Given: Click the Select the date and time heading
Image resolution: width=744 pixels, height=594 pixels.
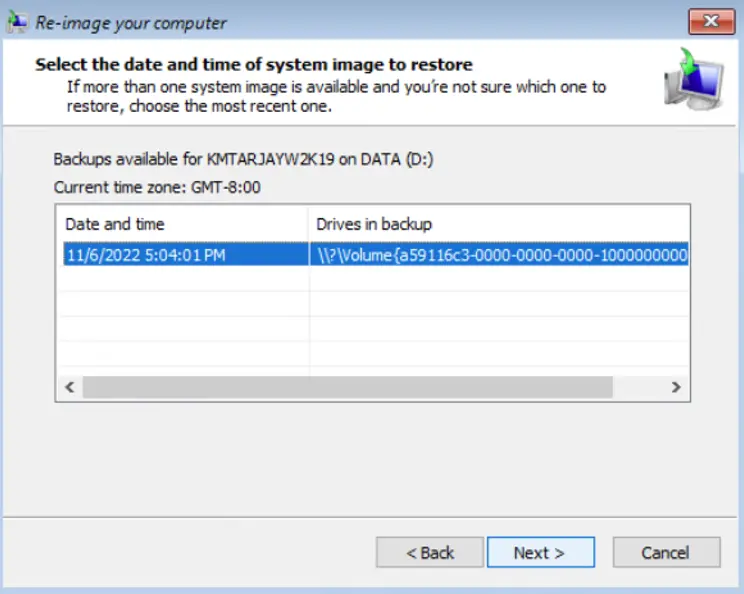Looking at the screenshot, I should tap(254, 65).
